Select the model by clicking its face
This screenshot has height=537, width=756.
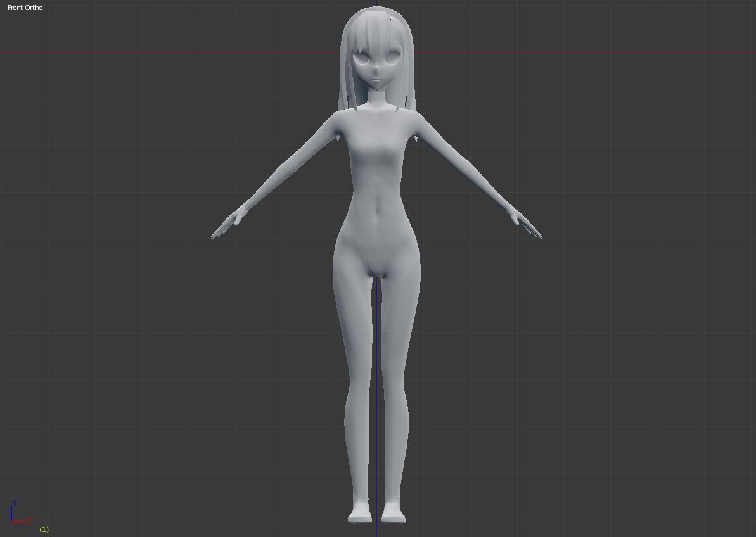[x=377, y=71]
